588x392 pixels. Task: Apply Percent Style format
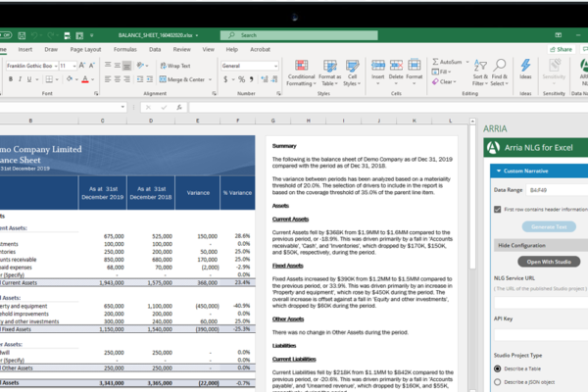point(241,79)
